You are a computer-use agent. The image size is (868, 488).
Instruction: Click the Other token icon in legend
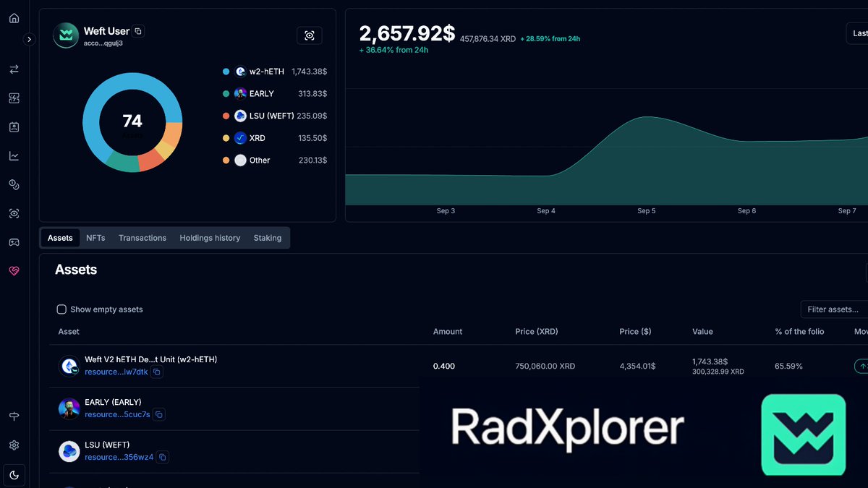tap(240, 160)
